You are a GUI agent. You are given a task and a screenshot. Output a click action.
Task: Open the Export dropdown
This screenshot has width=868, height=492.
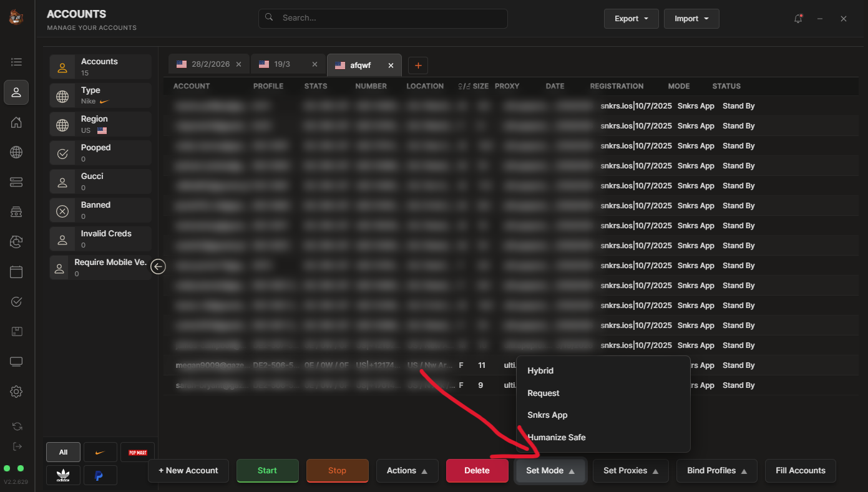tap(631, 19)
